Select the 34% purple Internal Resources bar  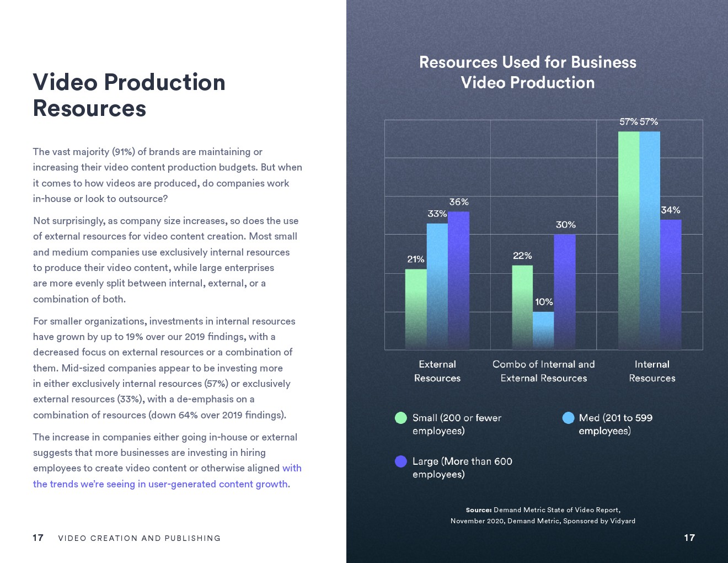coord(671,284)
